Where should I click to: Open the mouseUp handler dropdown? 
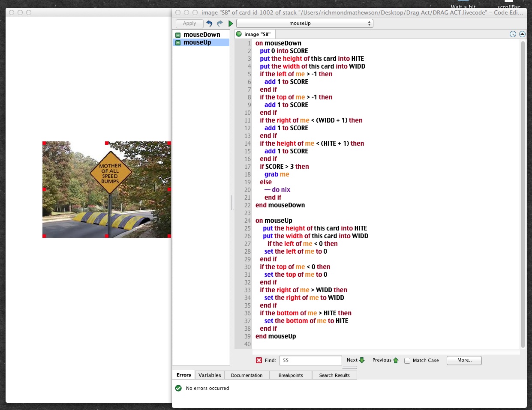(x=304, y=24)
